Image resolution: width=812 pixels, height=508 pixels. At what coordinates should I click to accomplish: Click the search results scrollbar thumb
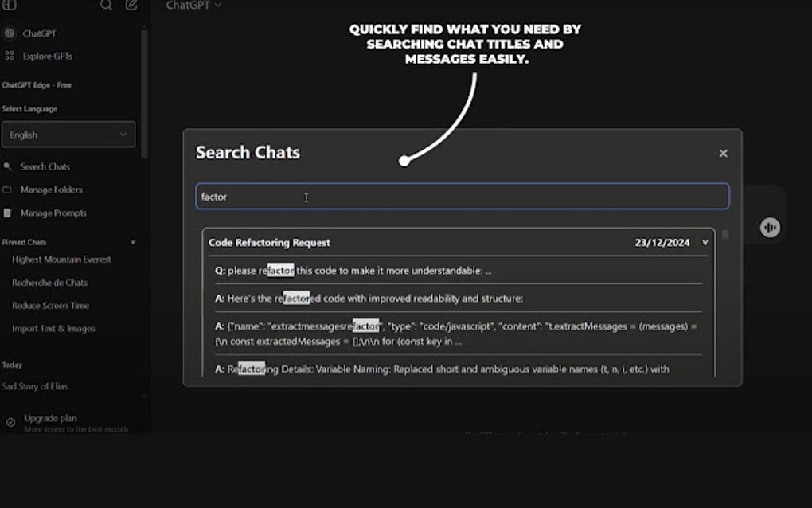[x=725, y=235]
